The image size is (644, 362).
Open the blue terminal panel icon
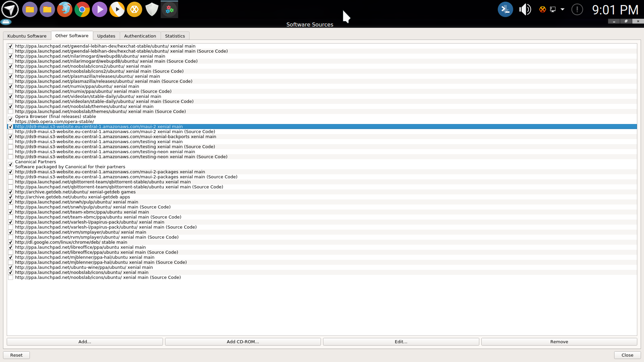pyautogui.click(x=505, y=9)
